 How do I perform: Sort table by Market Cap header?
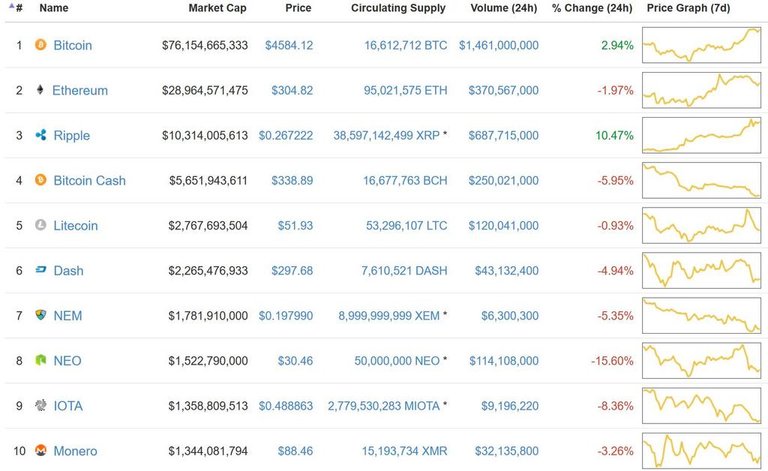click(x=217, y=8)
